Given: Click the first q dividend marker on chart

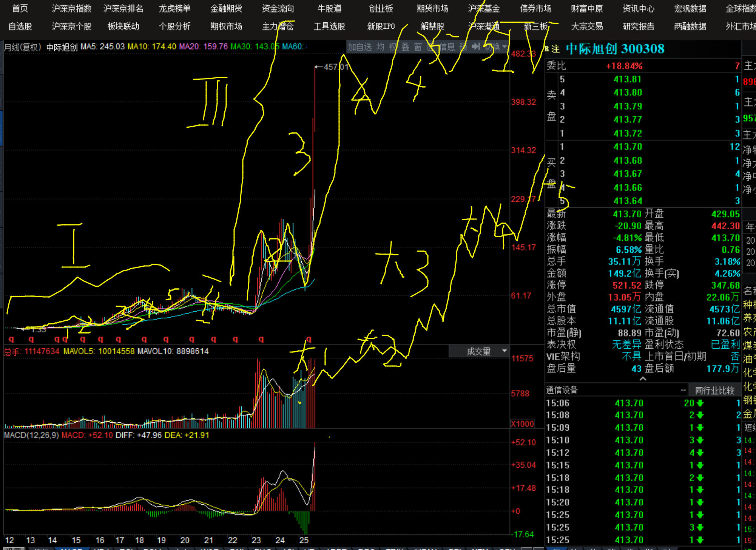Looking at the screenshot, I should (x=11, y=339).
